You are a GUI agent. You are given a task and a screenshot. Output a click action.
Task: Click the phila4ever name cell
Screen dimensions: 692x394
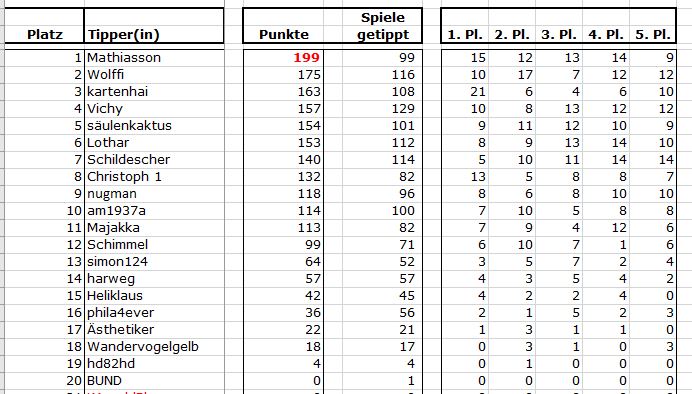click(154, 313)
